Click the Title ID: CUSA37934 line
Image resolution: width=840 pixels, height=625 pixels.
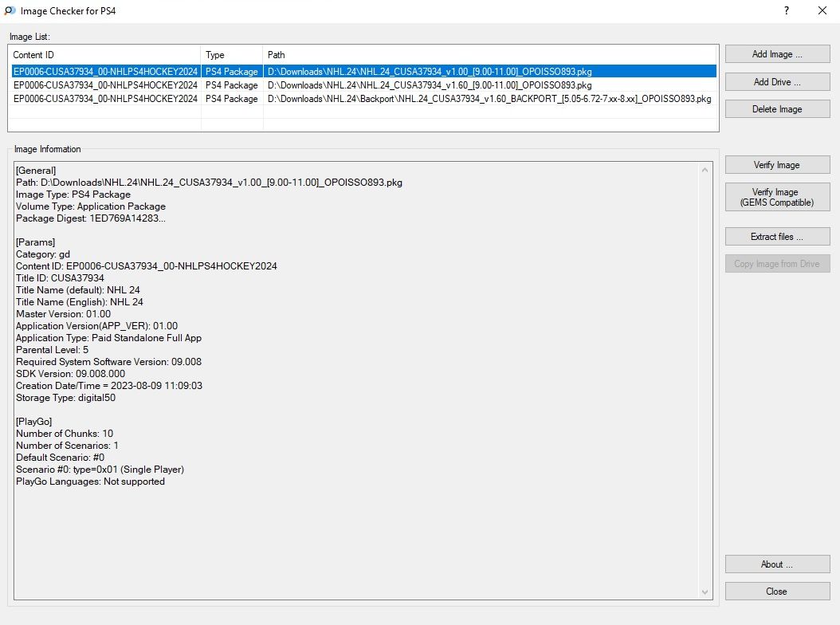60,278
